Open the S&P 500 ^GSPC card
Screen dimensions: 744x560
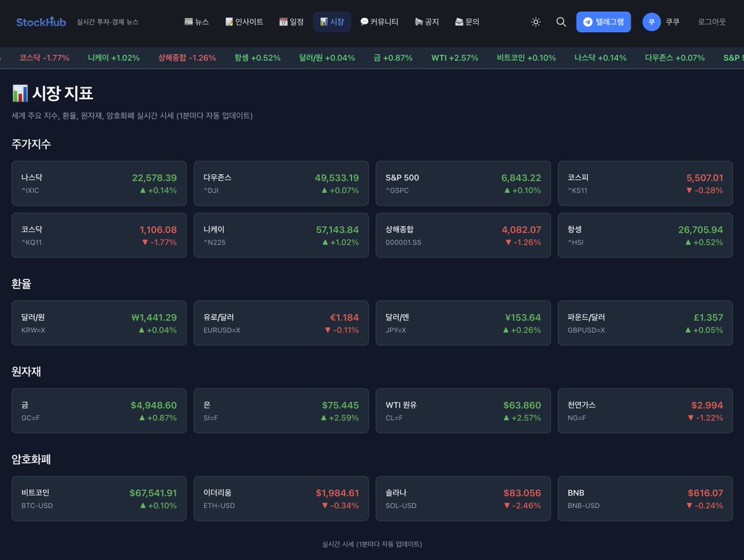pos(463,183)
